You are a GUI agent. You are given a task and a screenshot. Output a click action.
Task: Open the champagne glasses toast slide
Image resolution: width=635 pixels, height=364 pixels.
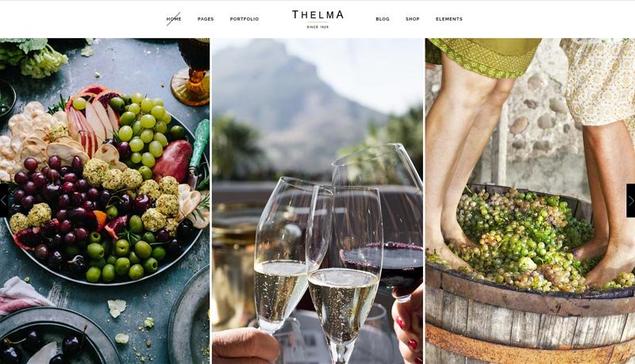click(x=317, y=201)
